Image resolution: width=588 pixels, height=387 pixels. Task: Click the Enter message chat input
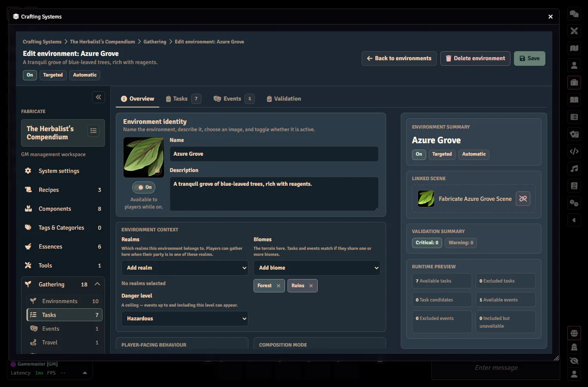click(496, 368)
